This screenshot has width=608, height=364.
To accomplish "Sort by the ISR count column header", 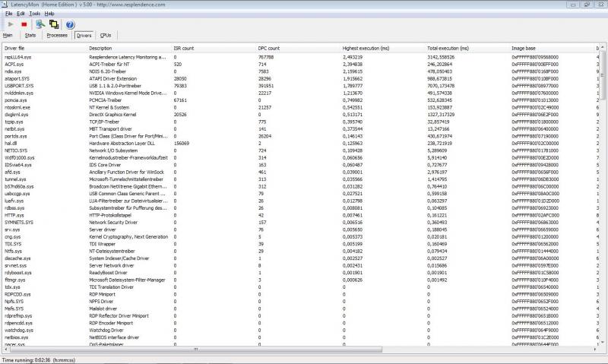I will 213,48.
